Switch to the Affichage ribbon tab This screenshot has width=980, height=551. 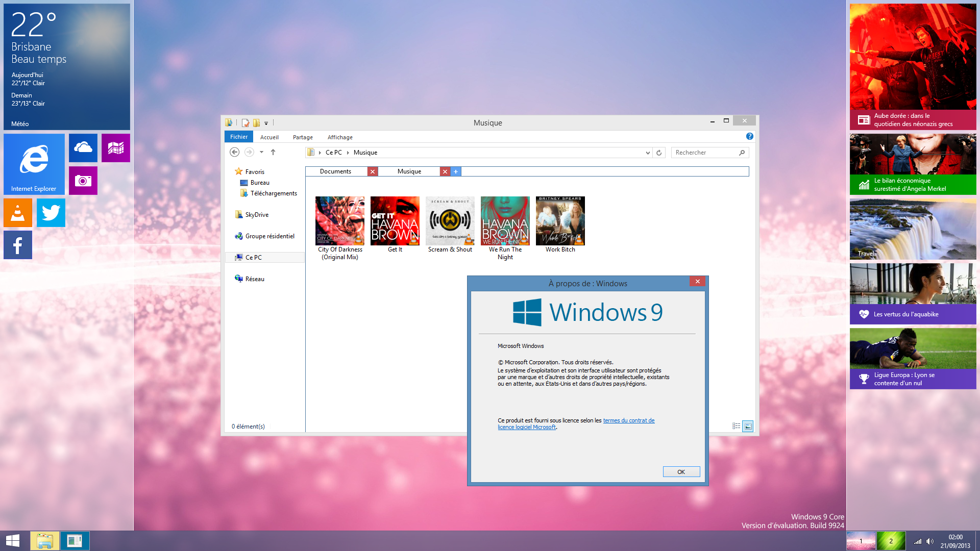(339, 137)
